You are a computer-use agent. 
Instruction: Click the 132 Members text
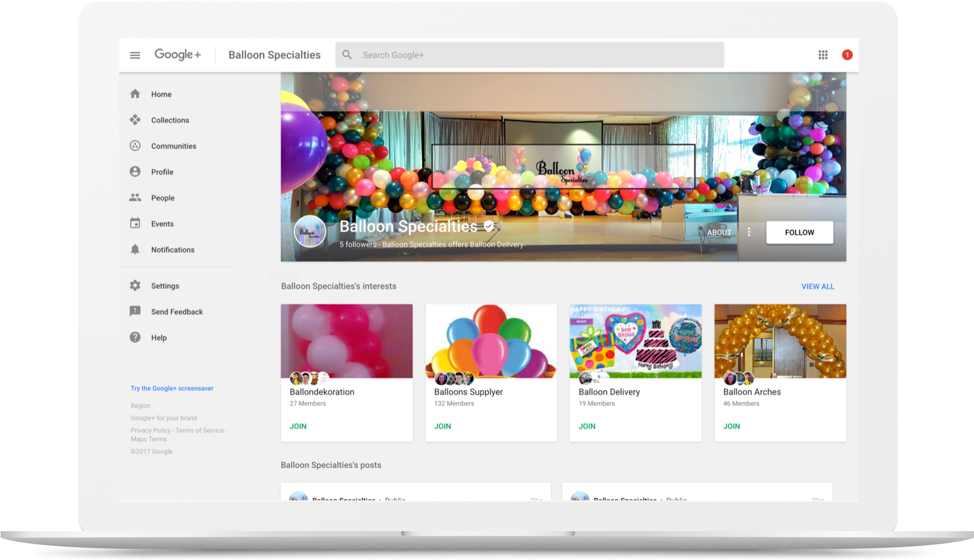pos(453,404)
